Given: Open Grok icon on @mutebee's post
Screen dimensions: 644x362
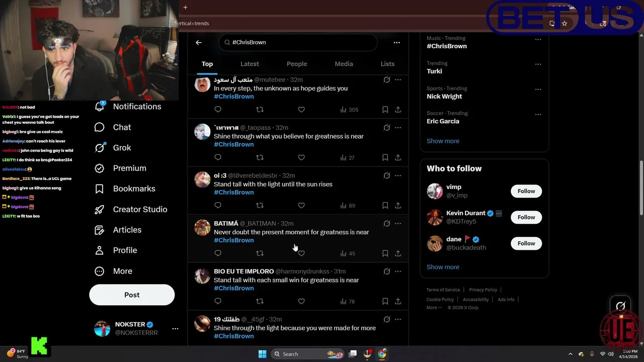Looking at the screenshot, I should [387, 80].
